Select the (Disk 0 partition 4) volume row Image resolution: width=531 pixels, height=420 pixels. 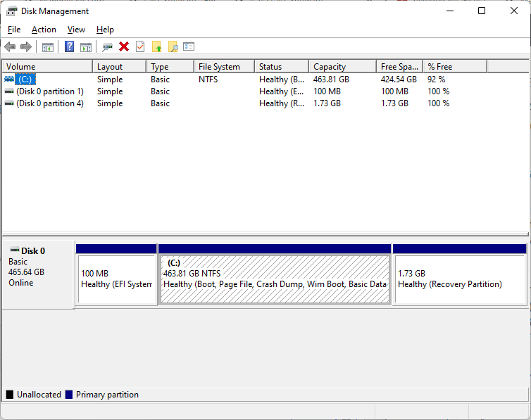click(x=50, y=103)
